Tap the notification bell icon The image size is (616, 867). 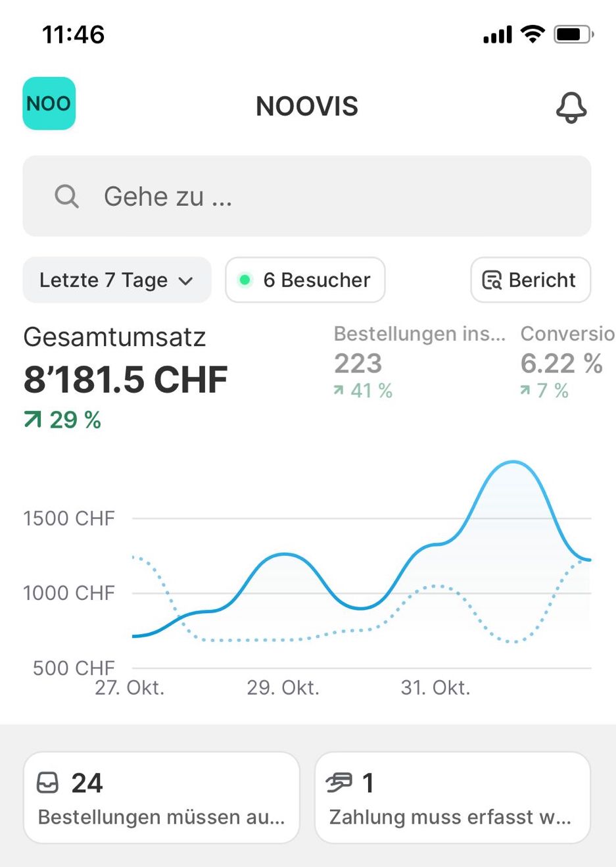(x=571, y=107)
